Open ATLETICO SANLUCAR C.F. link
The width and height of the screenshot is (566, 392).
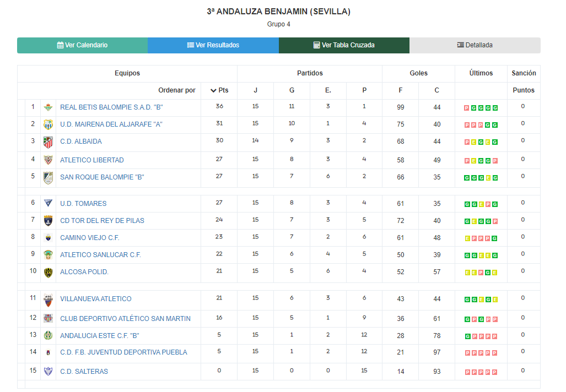click(x=100, y=254)
